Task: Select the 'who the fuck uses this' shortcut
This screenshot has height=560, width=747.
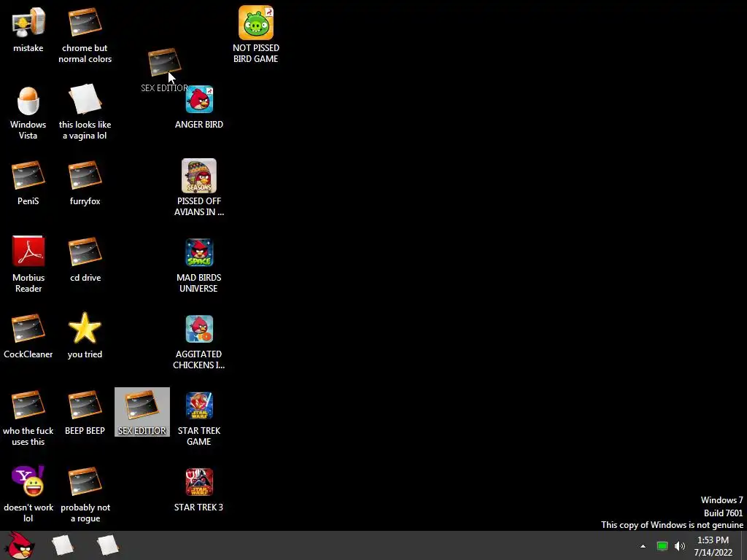Action: [28, 405]
